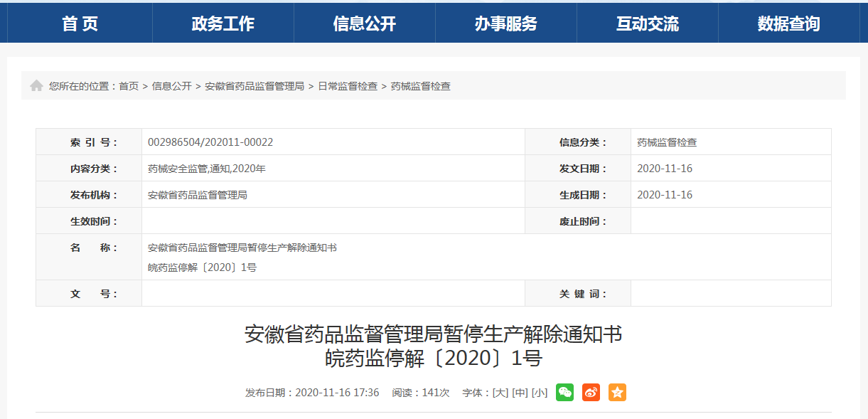The width and height of the screenshot is (868, 419).
Task: Share via the Weibo red icon
Action: [591, 392]
